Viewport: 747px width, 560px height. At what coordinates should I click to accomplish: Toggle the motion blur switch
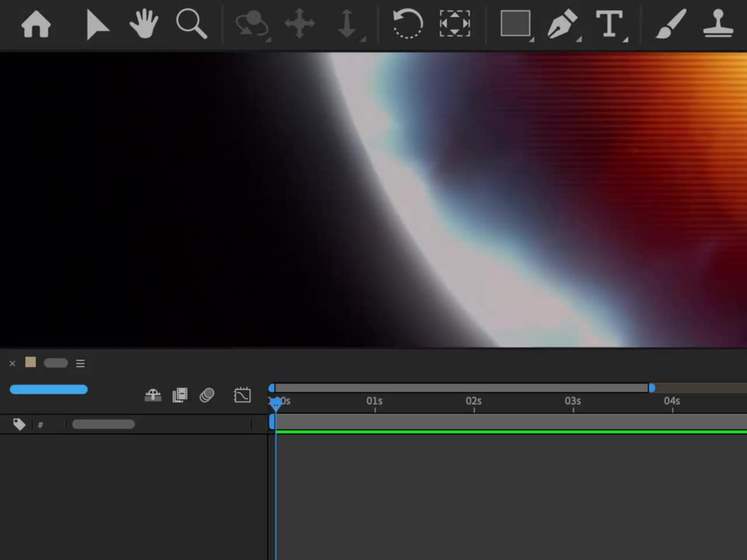pyautogui.click(x=207, y=395)
